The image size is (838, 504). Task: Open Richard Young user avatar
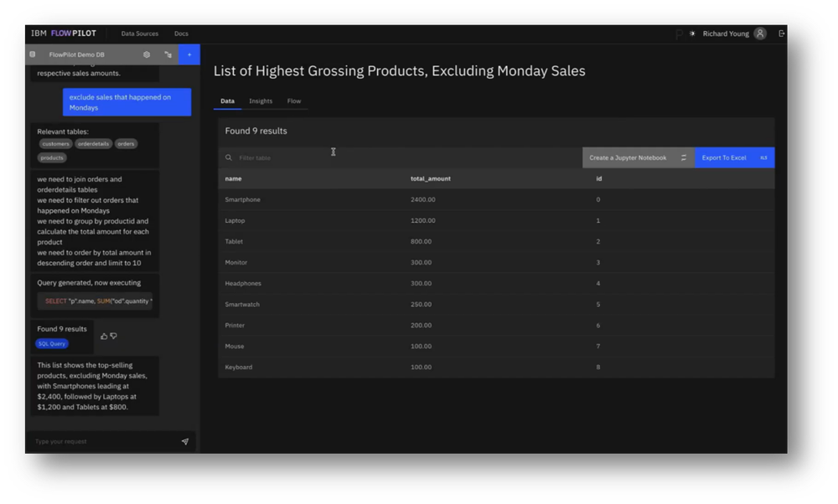(x=759, y=33)
